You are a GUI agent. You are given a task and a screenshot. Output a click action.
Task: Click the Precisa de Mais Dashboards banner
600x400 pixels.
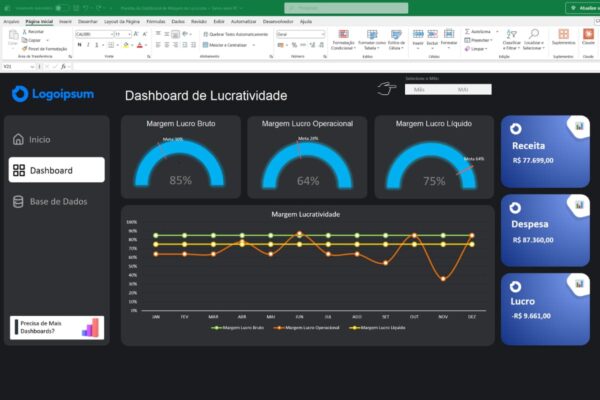[57, 327]
